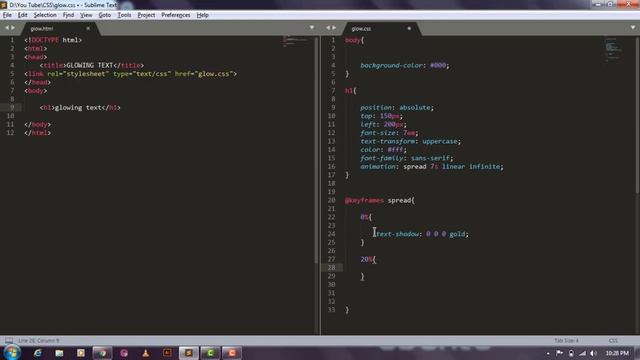This screenshot has width=640, height=360.
Task: Close the glow.html tab
Action: pyautogui.click(x=88, y=29)
